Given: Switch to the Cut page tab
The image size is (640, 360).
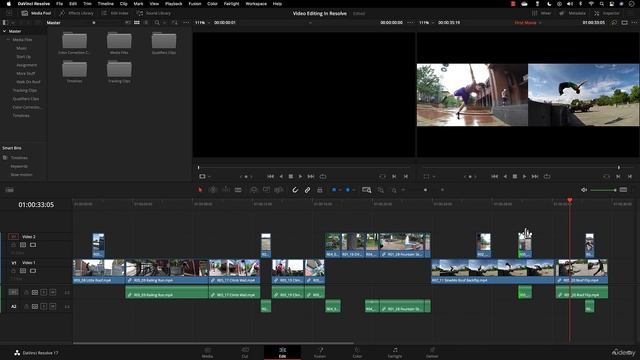Looking at the screenshot, I should click(x=245, y=353).
